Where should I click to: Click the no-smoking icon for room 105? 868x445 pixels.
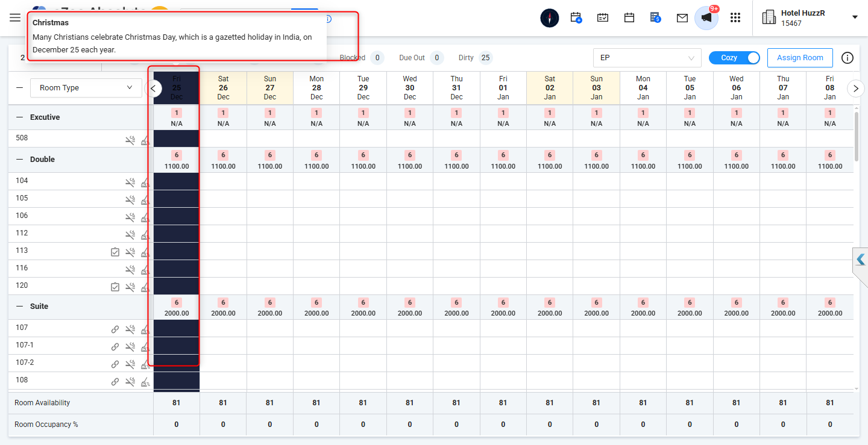tap(130, 200)
